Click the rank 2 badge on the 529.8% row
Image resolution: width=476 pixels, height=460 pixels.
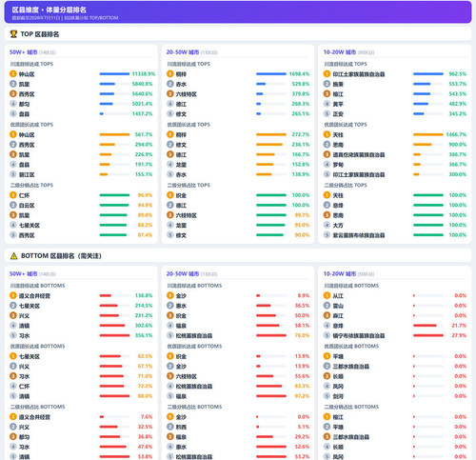tap(170, 84)
